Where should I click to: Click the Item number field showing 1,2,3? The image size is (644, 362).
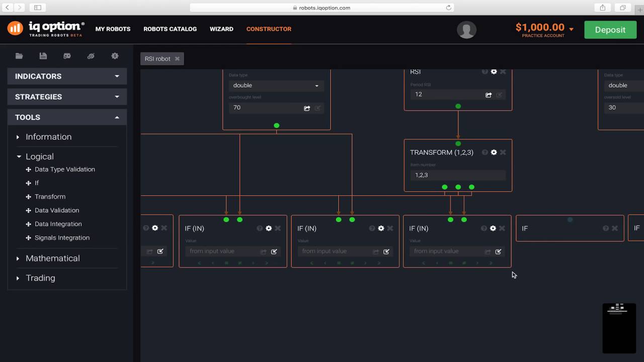click(458, 175)
